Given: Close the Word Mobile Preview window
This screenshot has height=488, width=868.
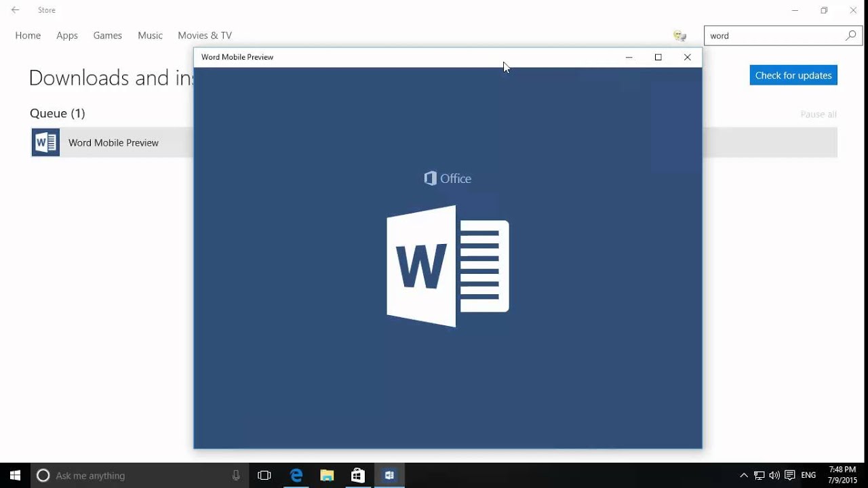Looking at the screenshot, I should 687,57.
